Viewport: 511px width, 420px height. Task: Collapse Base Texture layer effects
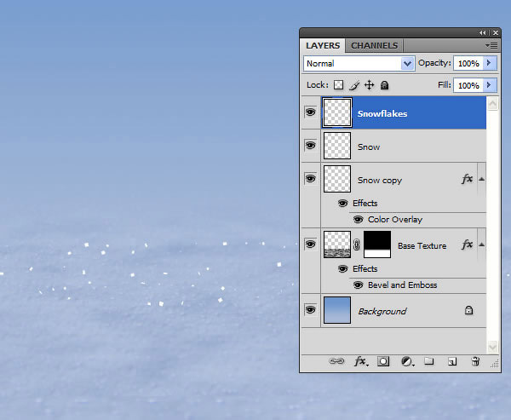(x=482, y=245)
